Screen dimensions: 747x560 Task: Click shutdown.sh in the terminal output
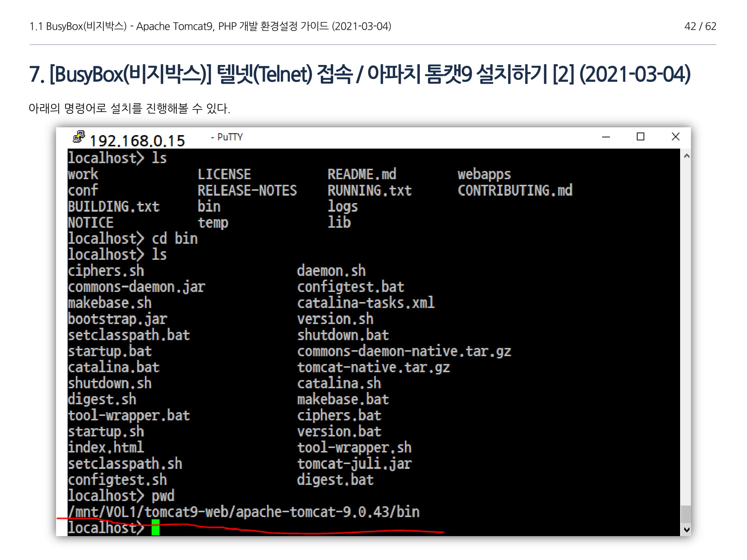(x=109, y=383)
